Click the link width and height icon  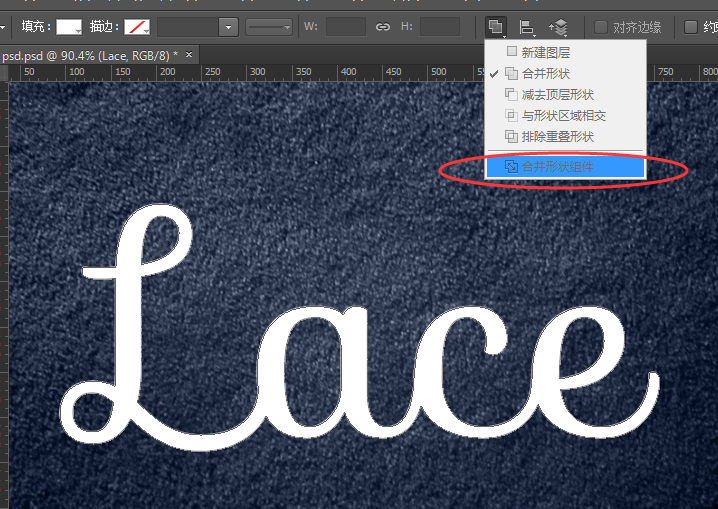tap(382, 27)
